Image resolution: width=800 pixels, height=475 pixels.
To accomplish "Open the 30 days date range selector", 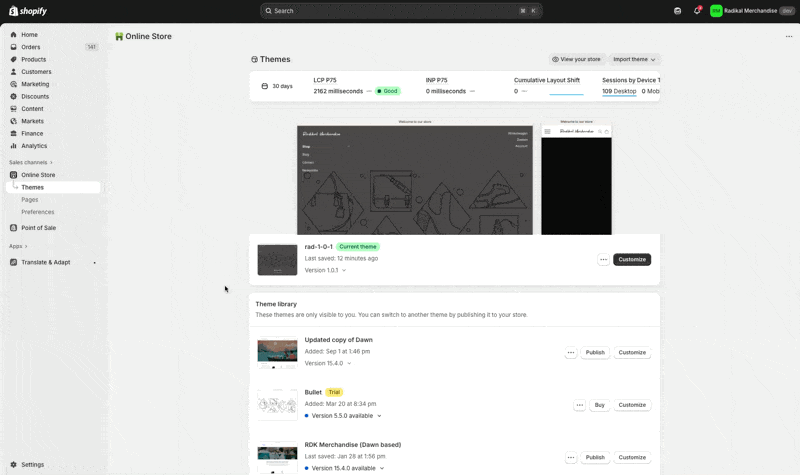I will click(277, 86).
